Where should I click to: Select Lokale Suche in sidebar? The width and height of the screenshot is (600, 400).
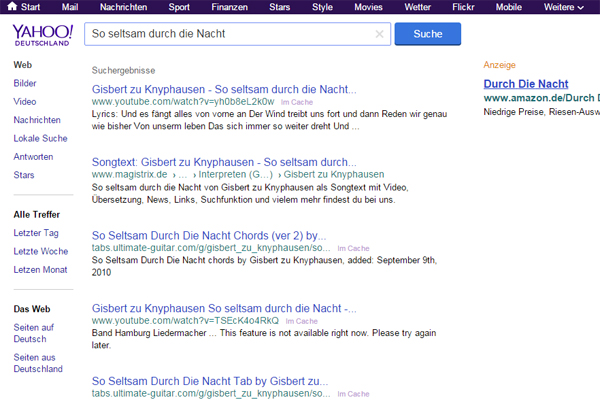coord(41,138)
